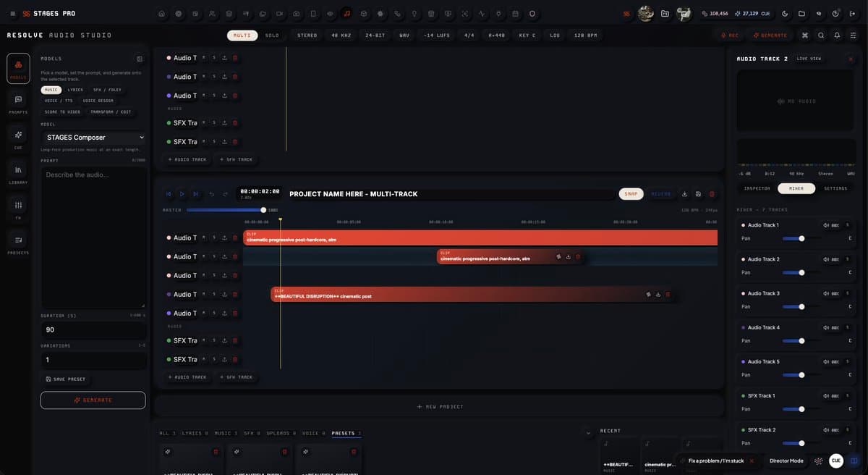Viewport: 868px width, 475px height.
Task: Open the 120 BPM tempo setting
Action: pos(586,35)
